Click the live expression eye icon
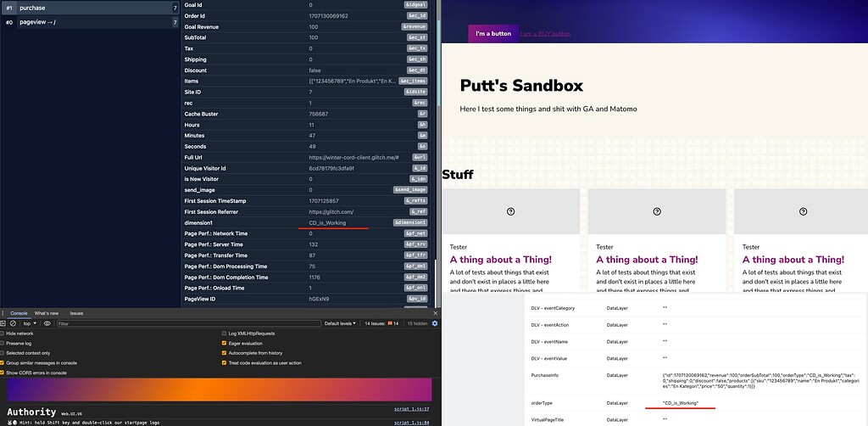The width and height of the screenshot is (868, 426). tap(48, 323)
